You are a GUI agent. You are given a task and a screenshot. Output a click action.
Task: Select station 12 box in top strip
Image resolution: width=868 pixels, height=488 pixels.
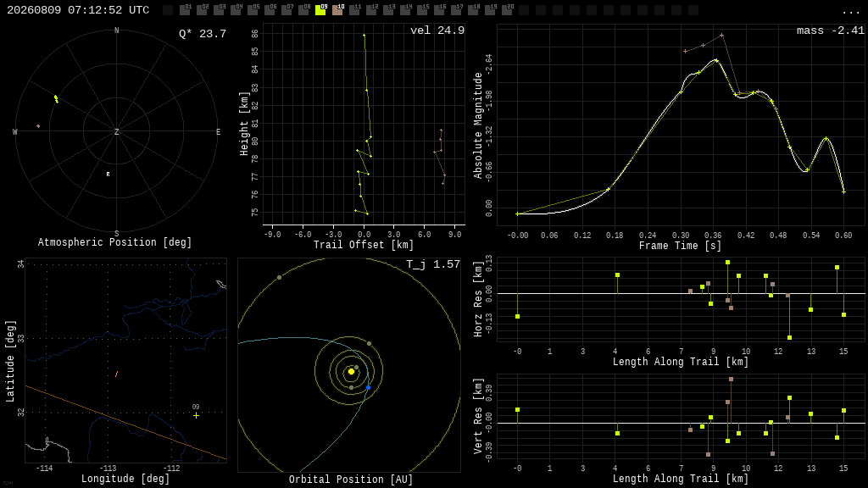click(x=371, y=10)
